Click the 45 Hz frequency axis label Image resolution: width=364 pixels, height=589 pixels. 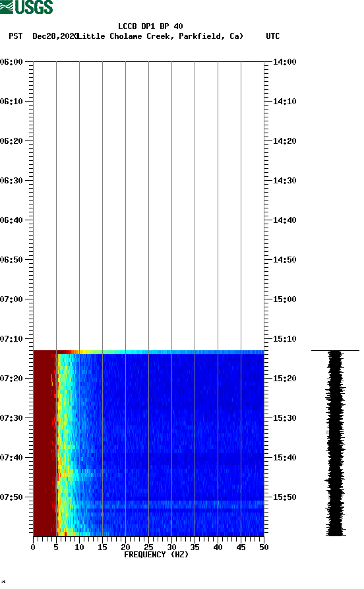[x=241, y=547]
